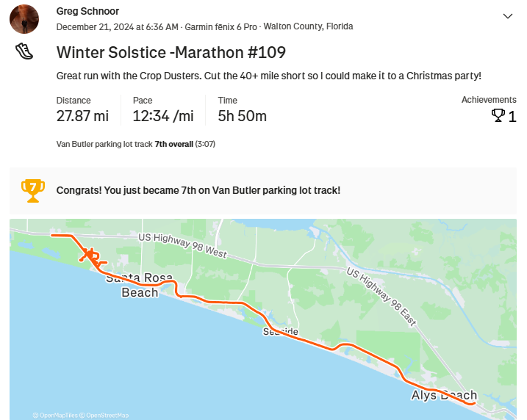Click the Alys Beach label on the map
Screen dimensions: 527x420
[443, 395]
